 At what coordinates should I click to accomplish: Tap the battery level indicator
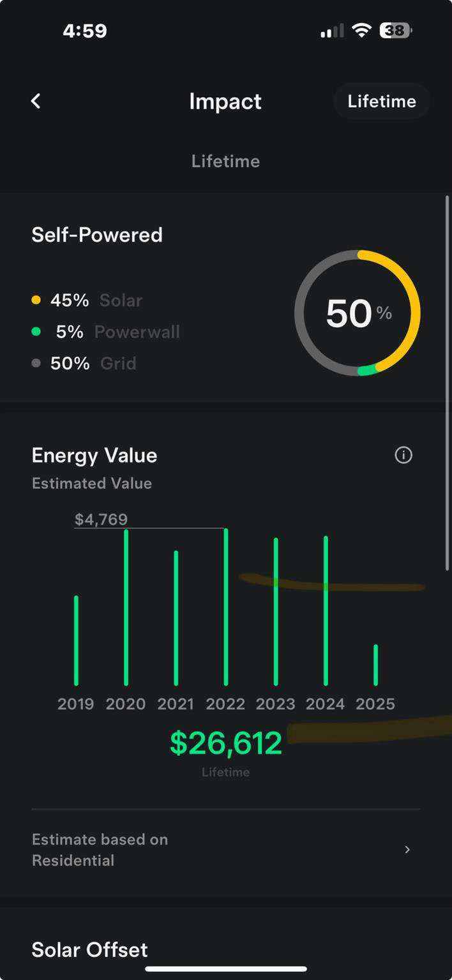396,31
